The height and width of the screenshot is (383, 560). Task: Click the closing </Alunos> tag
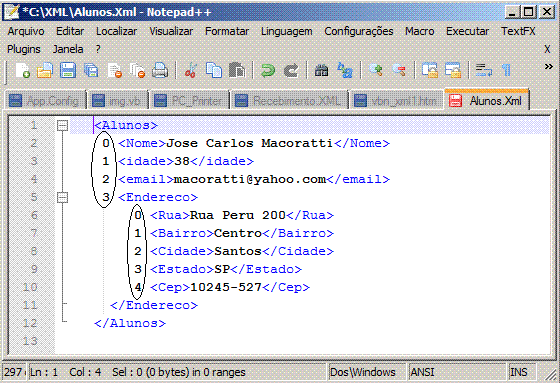[130, 323]
